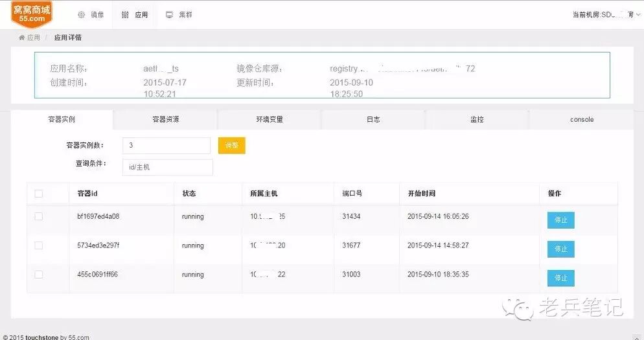Click the 应用详情 breadcrumb text
644x340 pixels.
pos(68,38)
